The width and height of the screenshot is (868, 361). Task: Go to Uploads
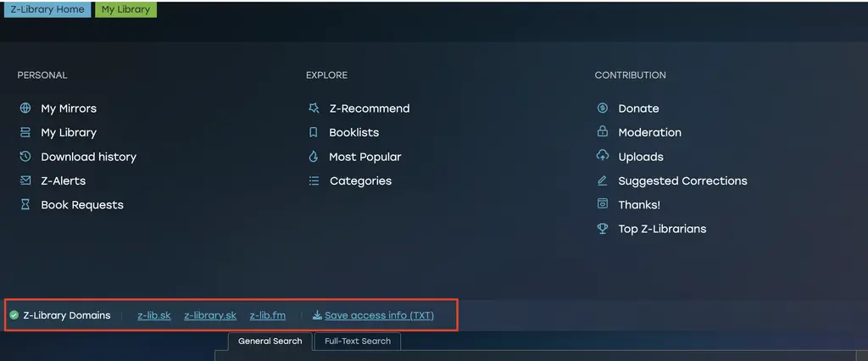click(x=641, y=157)
